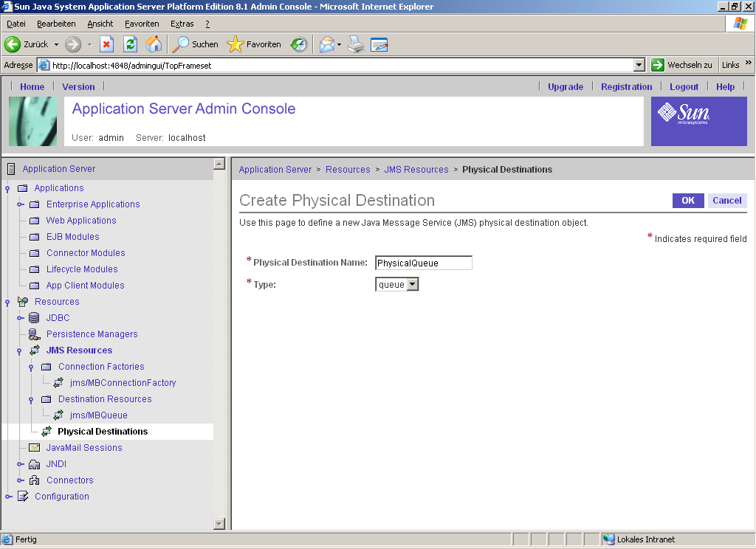The width and height of the screenshot is (756, 549).
Task: Click the jms/MBQueue node icon
Action: tap(58, 415)
